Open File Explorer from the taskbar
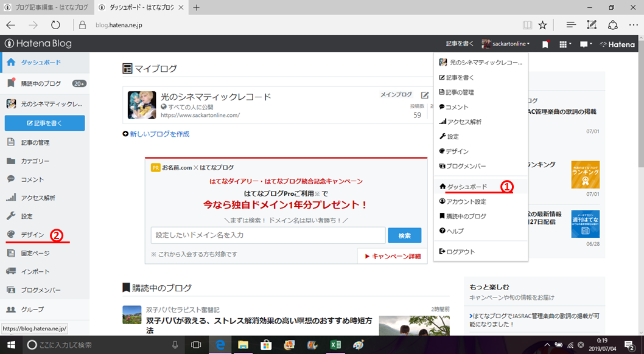 click(x=243, y=345)
